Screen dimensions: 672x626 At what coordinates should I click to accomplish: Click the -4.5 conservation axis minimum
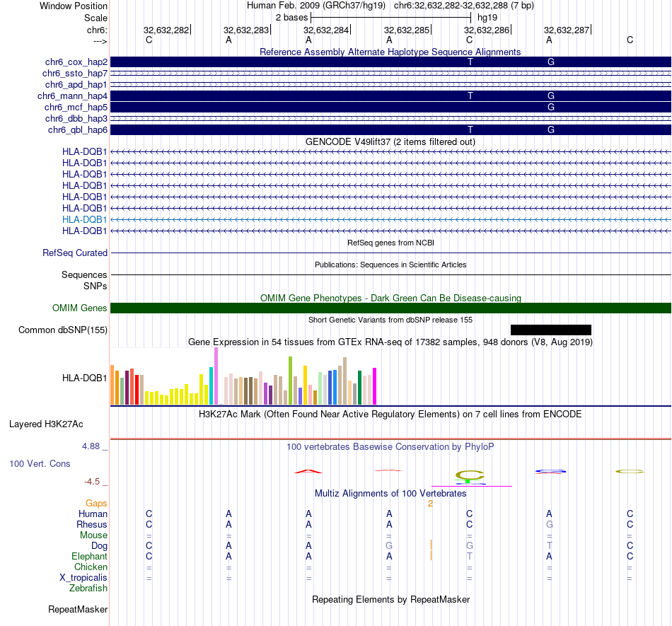pos(92,482)
